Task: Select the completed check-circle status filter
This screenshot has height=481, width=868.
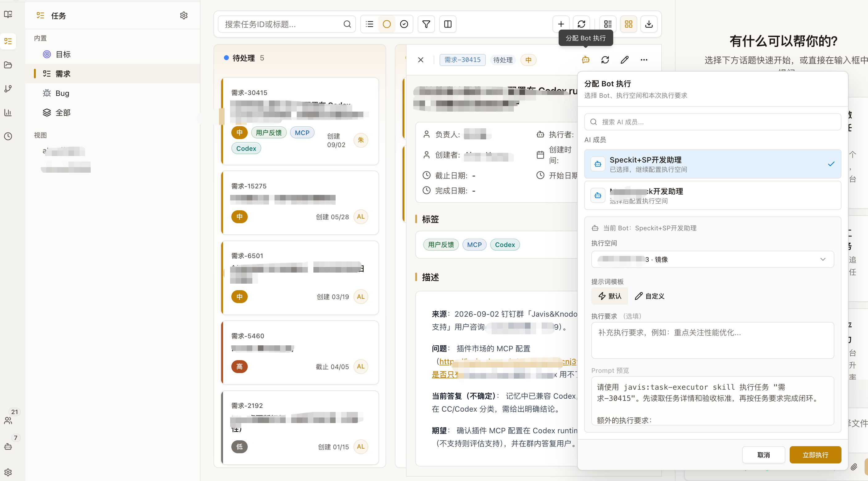Action: pyautogui.click(x=404, y=24)
